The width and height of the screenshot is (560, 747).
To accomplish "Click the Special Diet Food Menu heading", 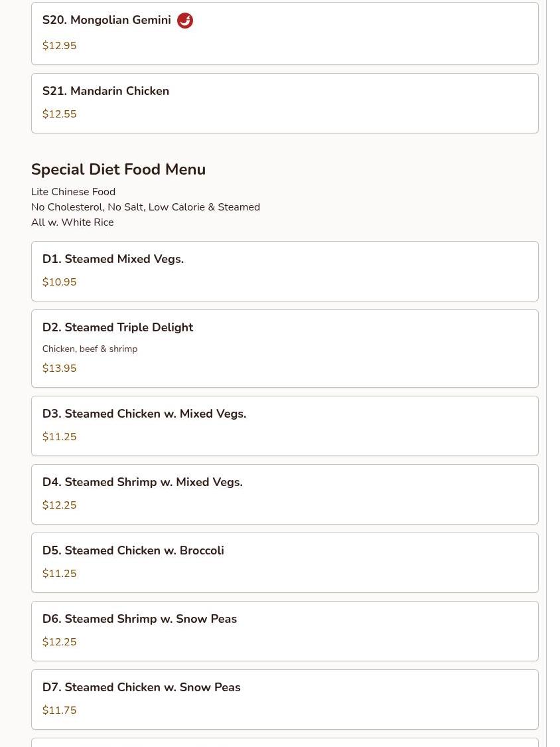I will [x=118, y=170].
